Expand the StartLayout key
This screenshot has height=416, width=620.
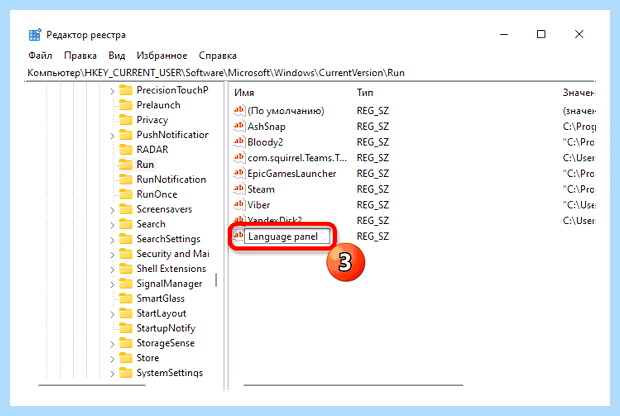[112, 314]
